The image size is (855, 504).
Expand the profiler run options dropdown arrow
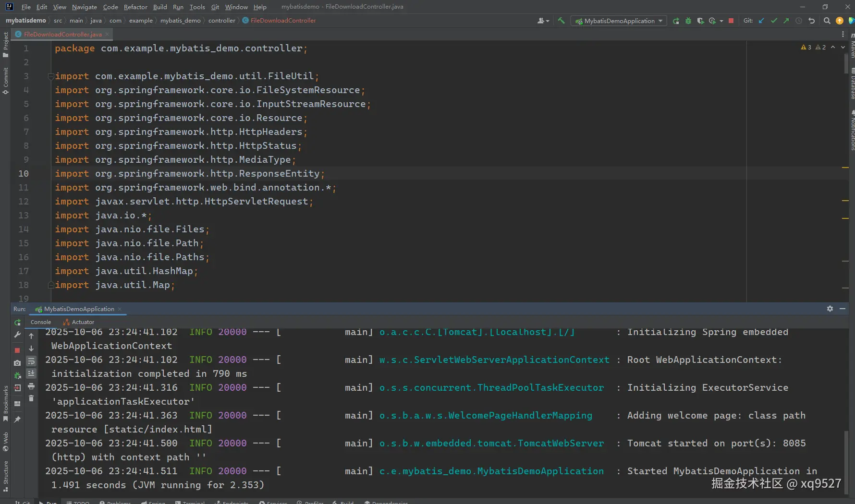coord(721,21)
